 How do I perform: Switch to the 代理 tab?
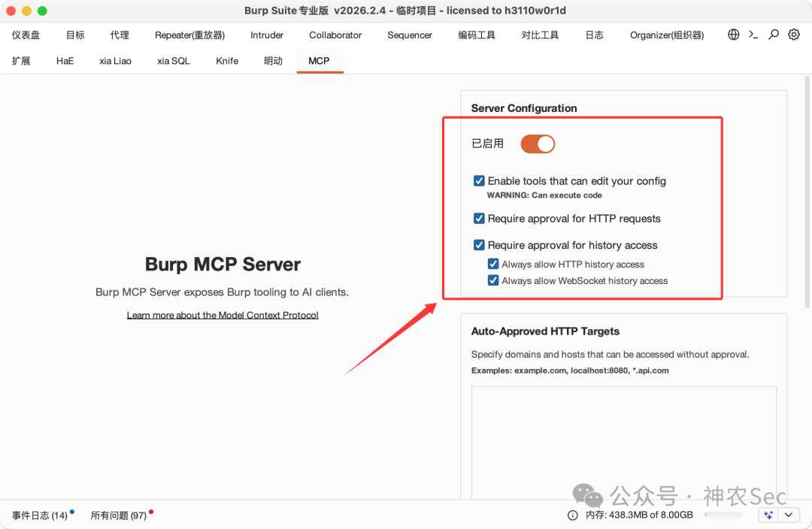[120, 35]
